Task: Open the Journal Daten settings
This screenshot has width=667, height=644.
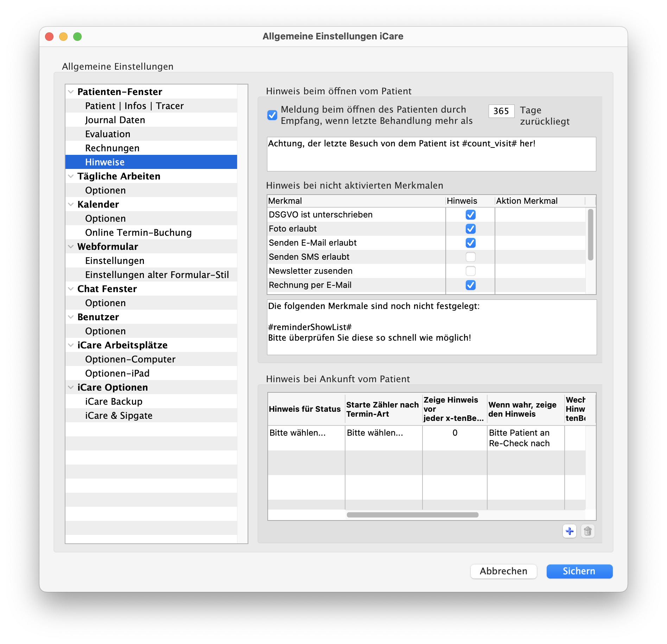Action: [115, 120]
